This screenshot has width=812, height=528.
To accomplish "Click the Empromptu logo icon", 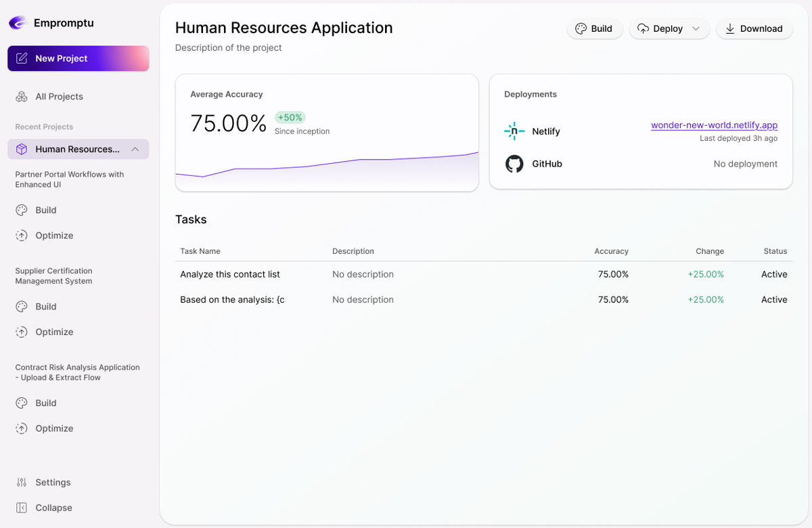I will pyautogui.click(x=18, y=23).
